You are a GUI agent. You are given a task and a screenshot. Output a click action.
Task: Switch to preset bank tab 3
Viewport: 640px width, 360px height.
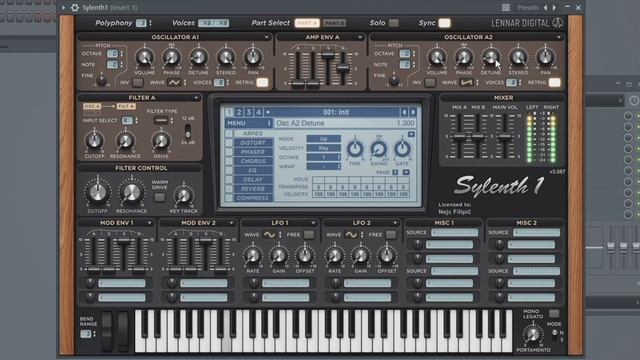click(249, 112)
